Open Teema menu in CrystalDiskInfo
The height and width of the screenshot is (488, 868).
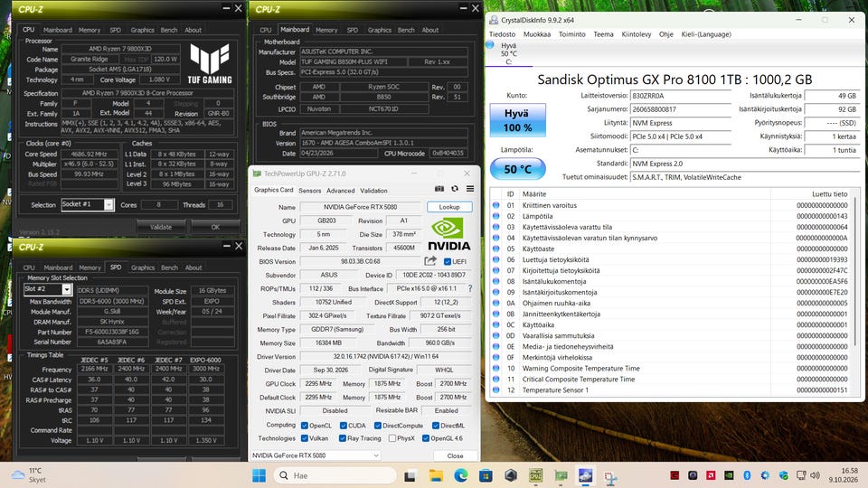[603, 33]
